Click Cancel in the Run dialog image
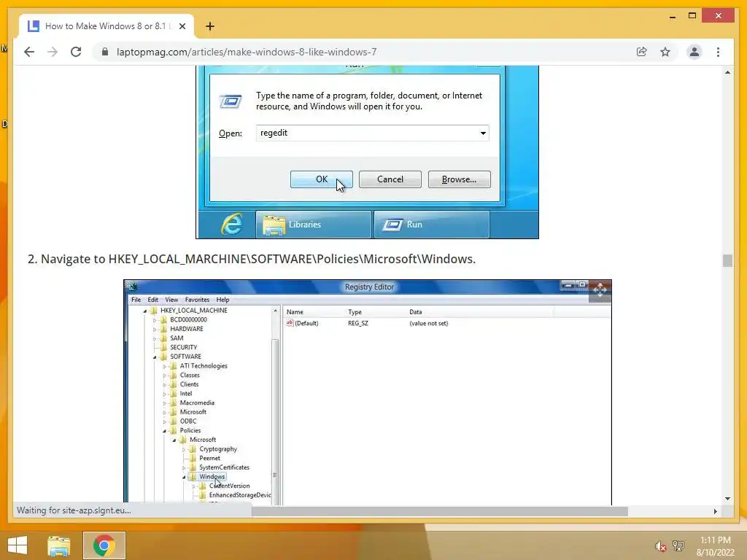 point(390,179)
